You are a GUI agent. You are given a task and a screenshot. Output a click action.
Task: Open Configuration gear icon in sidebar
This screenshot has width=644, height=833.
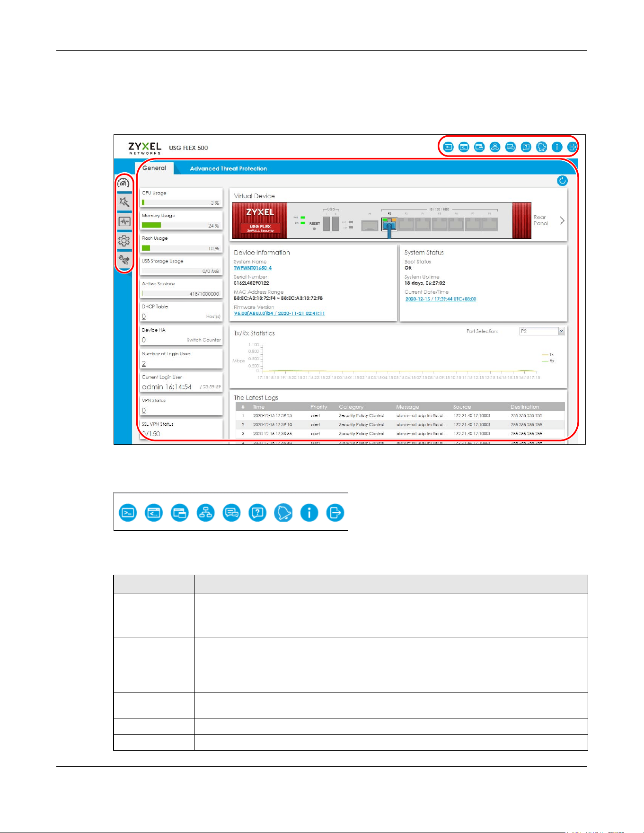pyautogui.click(x=124, y=240)
